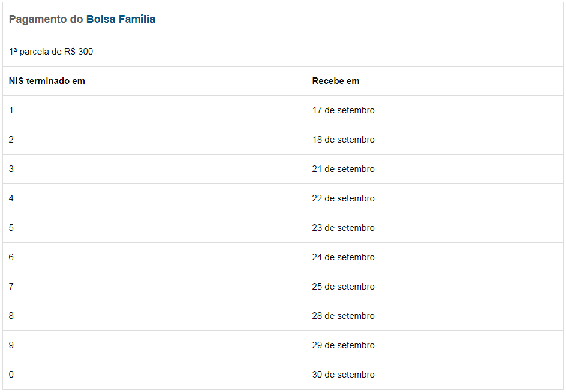Open the Bolsa Família link
Image resolution: width=566 pixels, height=392 pixels.
[121, 19]
